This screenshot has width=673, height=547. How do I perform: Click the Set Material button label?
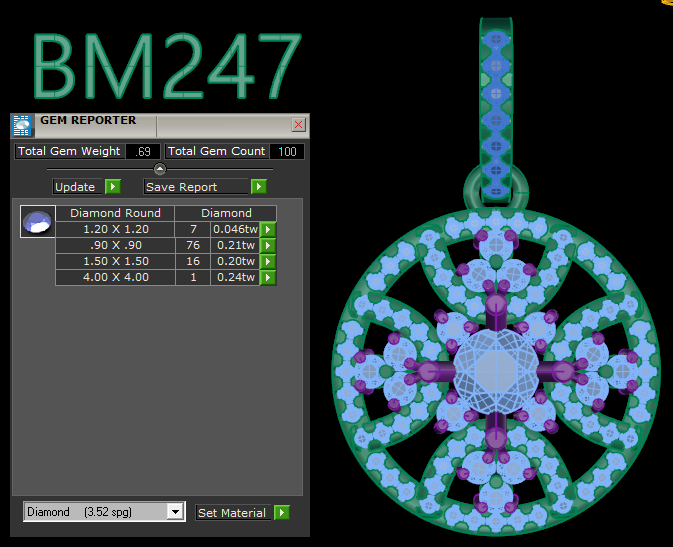coord(232,513)
